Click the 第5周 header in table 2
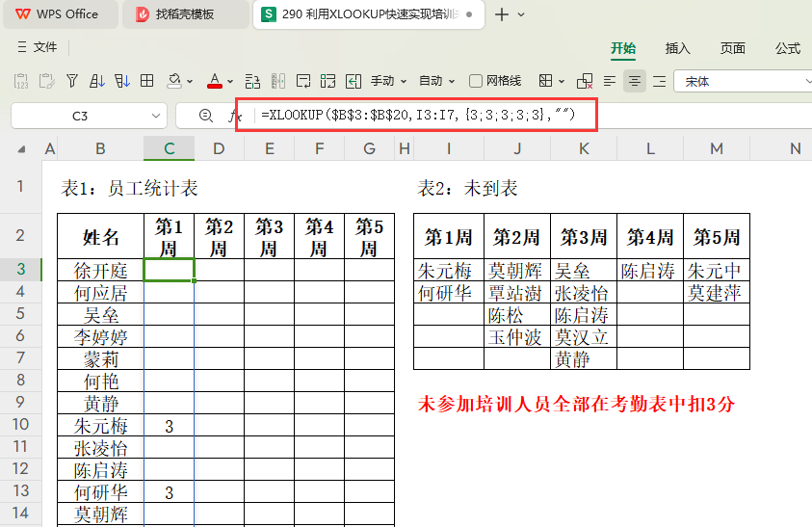The height and width of the screenshot is (527, 812). coord(717,237)
